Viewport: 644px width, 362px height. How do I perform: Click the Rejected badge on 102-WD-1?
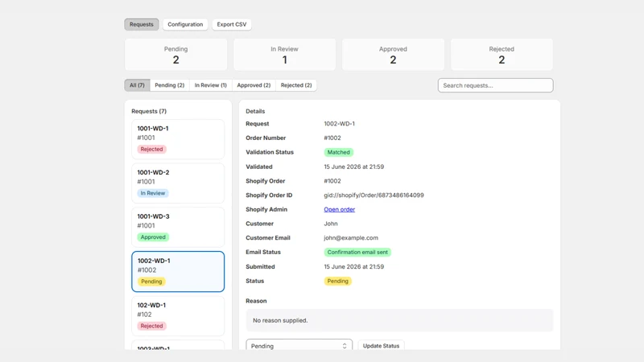point(151,326)
